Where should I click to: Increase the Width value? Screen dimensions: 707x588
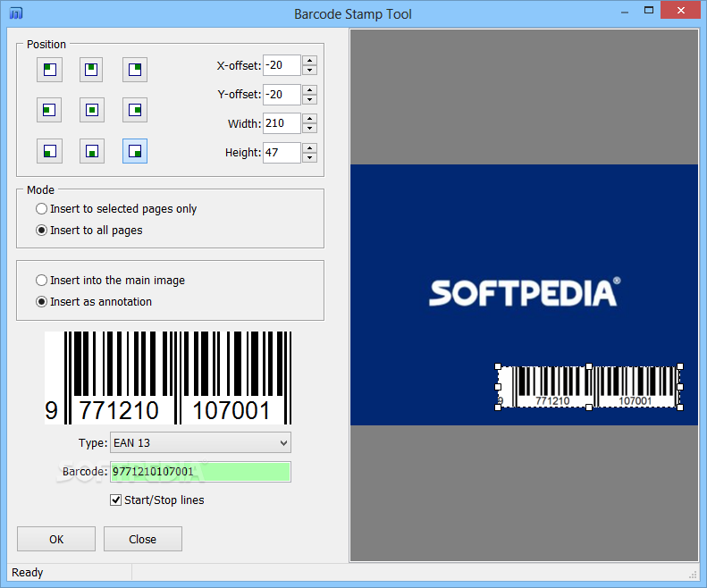[x=309, y=119]
